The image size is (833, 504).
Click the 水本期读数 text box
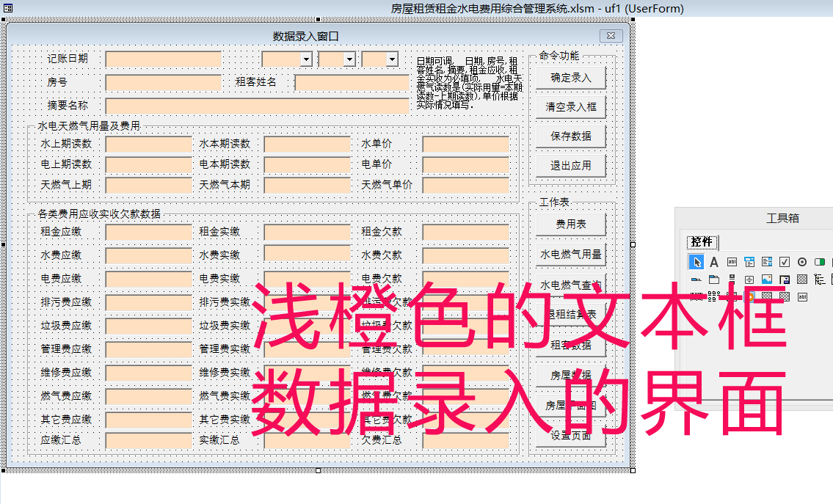pyautogui.click(x=308, y=144)
